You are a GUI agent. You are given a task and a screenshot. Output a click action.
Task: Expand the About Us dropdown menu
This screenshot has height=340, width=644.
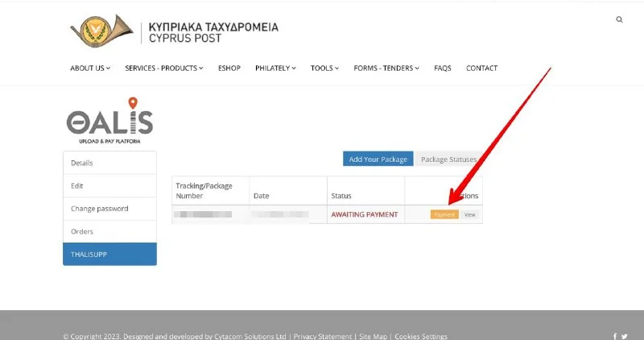90,68
